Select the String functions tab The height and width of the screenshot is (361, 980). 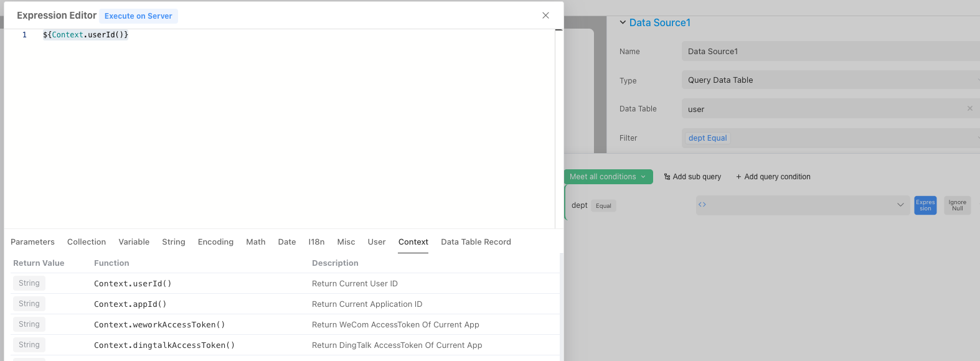coord(174,242)
